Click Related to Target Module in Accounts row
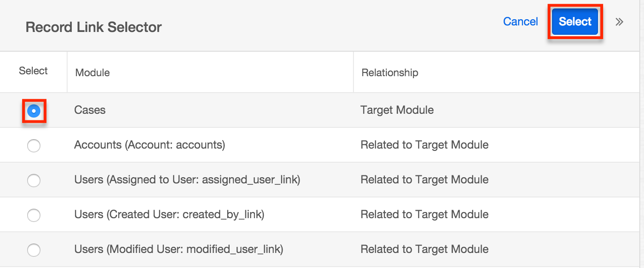Screen dimensions: 644x268 [424, 145]
